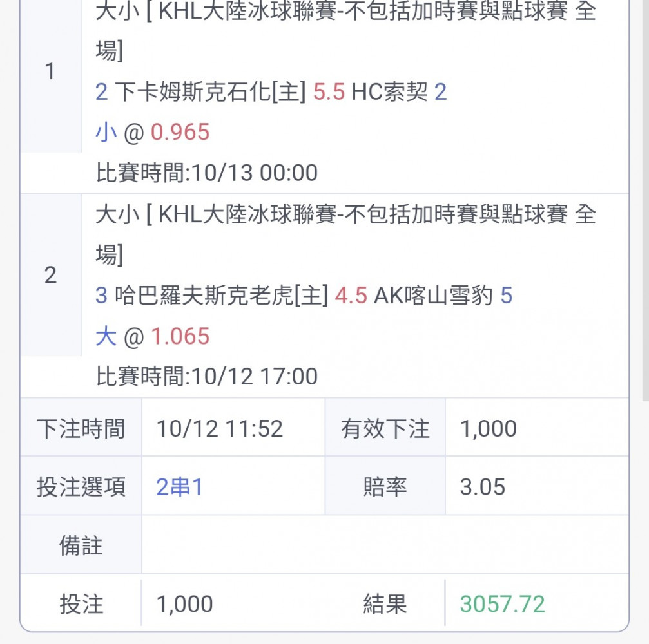
Task: Click the team name 下卡姆斯克石化[主]
Action: click(x=211, y=91)
